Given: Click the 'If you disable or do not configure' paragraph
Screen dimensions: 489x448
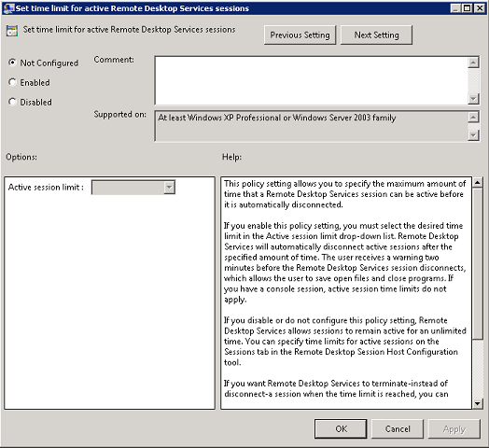Looking at the screenshot, I should pos(345,342).
